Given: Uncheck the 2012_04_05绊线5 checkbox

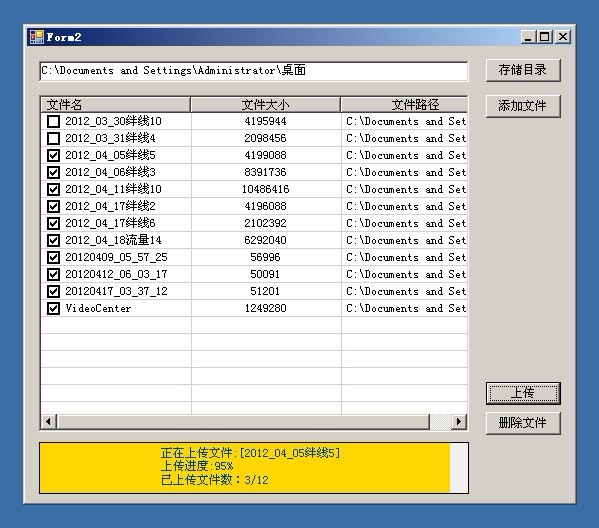Looking at the screenshot, I should click(x=53, y=155).
